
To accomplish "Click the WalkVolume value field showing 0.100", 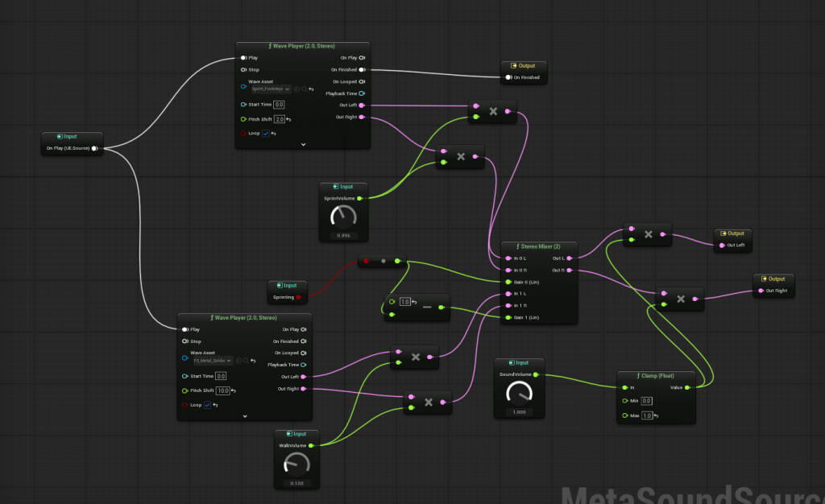I will (296, 483).
